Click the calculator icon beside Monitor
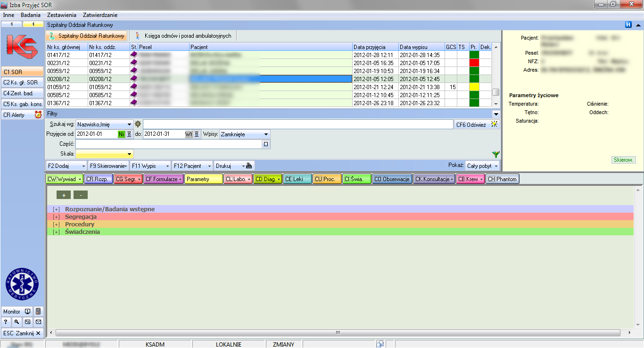The width and height of the screenshot is (644, 348). (38, 311)
